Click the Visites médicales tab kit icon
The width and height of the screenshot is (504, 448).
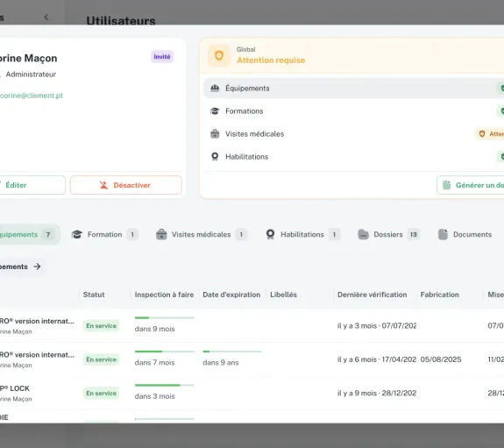(x=161, y=234)
